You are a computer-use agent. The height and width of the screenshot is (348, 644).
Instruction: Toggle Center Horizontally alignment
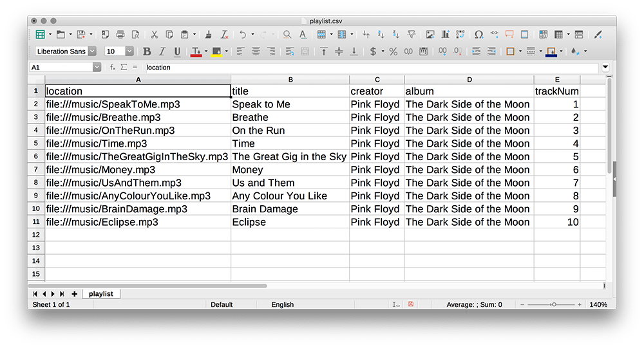pos(256,51)
